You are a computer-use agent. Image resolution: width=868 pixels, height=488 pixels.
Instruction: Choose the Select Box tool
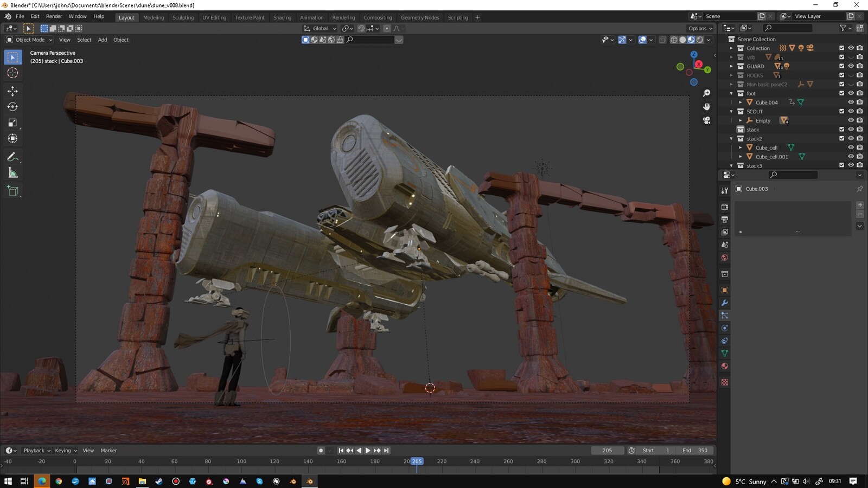click(12, 57)
